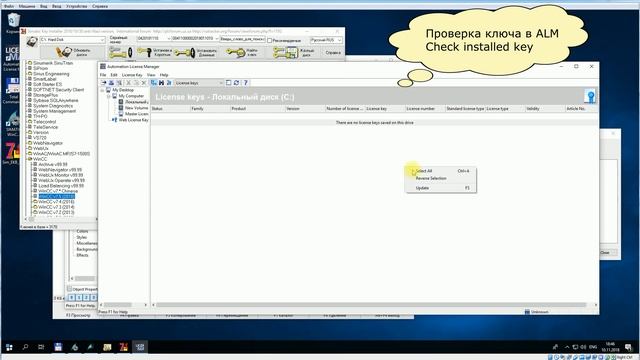Click the hard disk icon in Key Installer
Image resolution: width=640 pixels, height=360 pixels.
[32, 42]
